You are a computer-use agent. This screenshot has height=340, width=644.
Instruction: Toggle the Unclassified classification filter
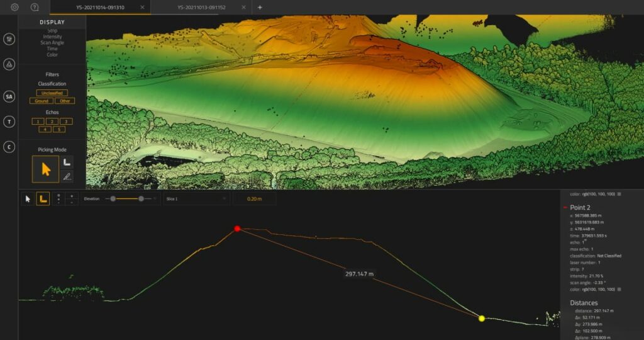pos(52,93)
